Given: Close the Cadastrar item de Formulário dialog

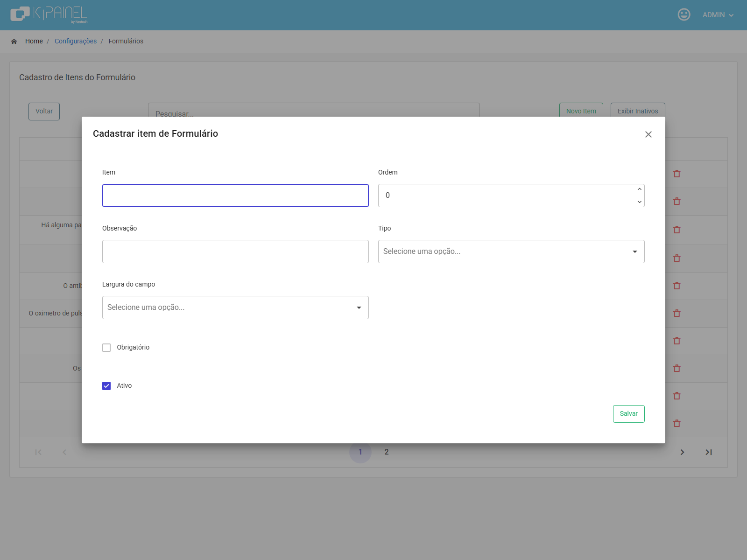Looking at the screenshot, I should [x=648, y=134].
